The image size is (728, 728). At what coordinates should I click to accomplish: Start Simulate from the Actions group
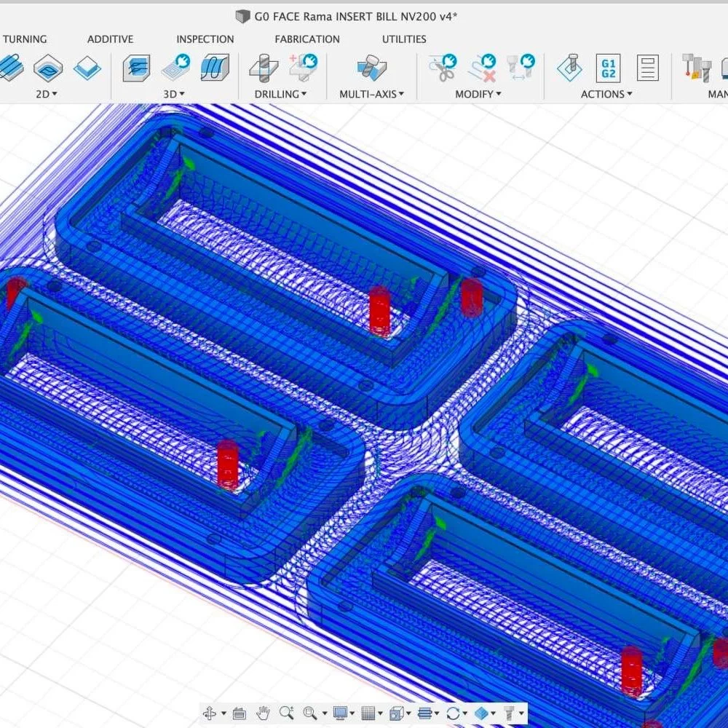(x=570, y=68)
